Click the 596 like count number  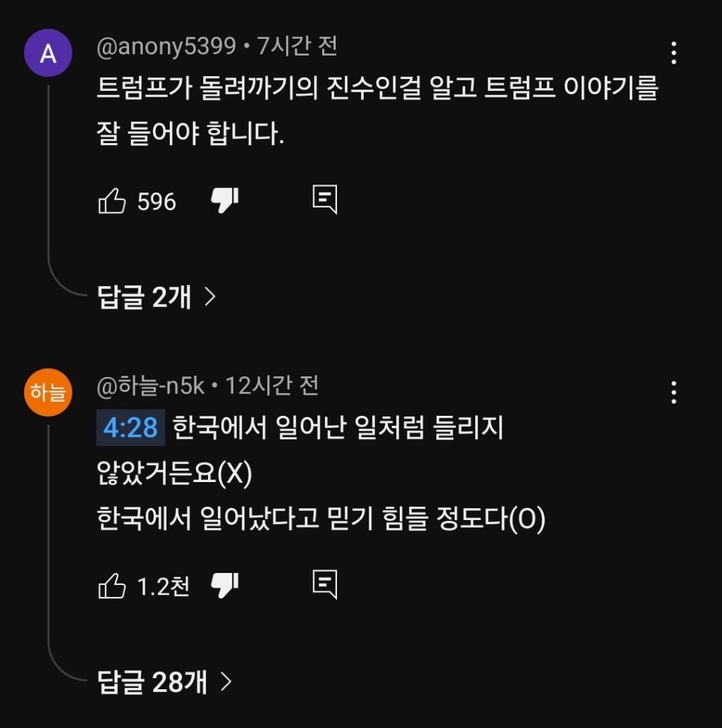(x=157, y=202)
